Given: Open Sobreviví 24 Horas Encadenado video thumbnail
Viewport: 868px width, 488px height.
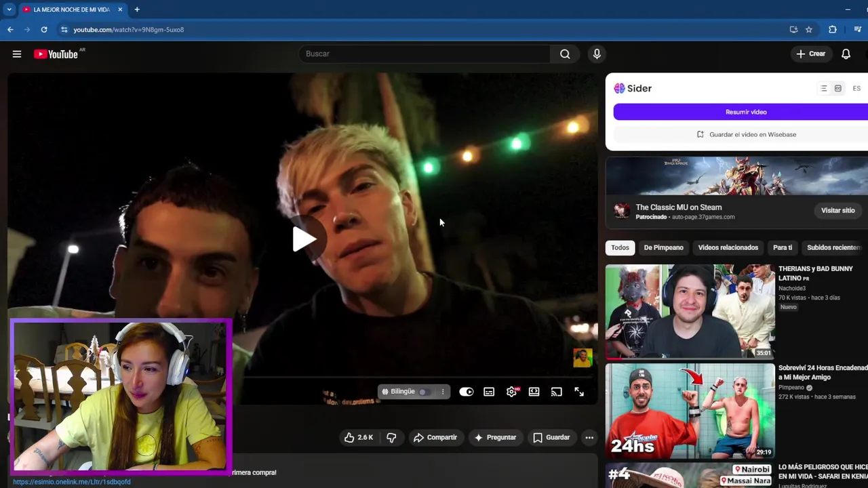Looking at the screenshot, I should [690, 411].
